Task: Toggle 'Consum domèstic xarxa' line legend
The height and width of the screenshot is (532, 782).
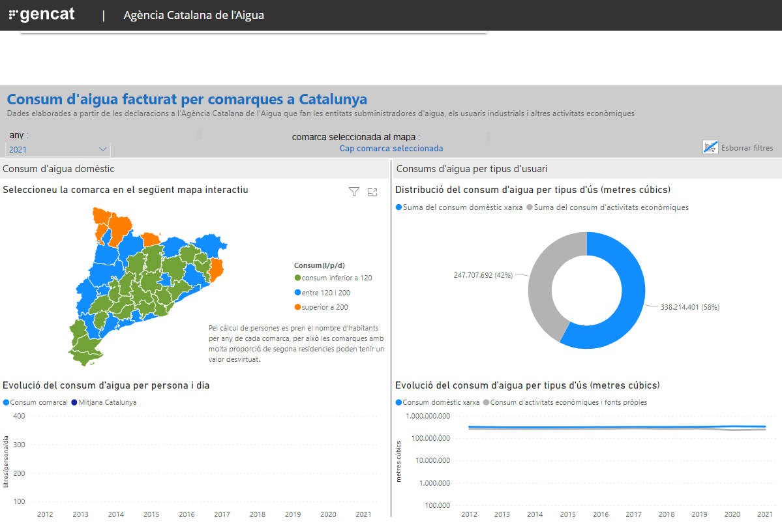Action: [438, 402]
